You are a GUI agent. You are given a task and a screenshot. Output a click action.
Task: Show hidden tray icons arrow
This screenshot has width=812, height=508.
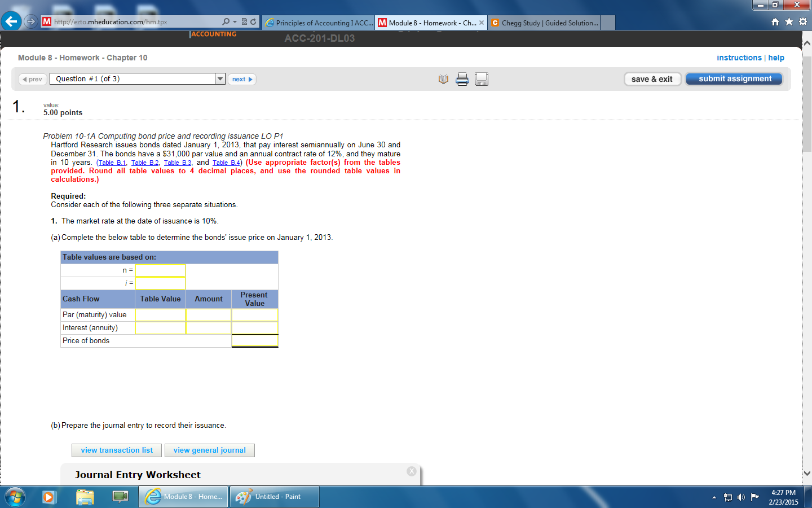coord(714,497)
